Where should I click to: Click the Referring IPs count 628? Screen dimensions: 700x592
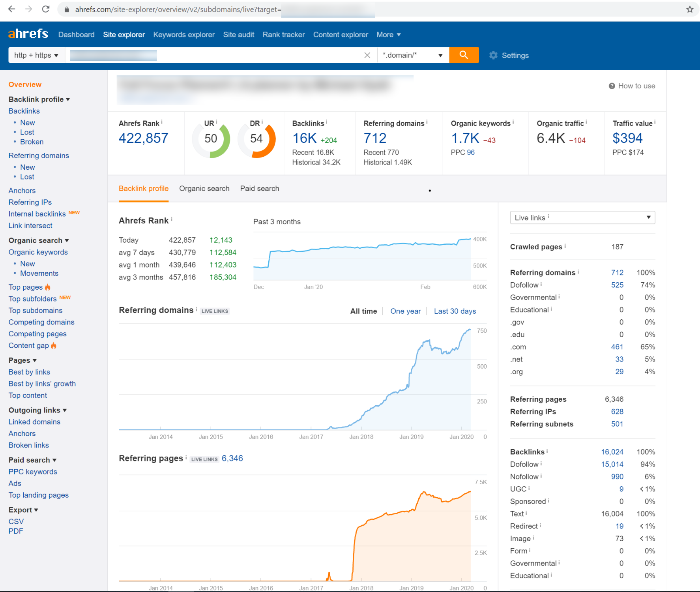(x=617, y=412)
